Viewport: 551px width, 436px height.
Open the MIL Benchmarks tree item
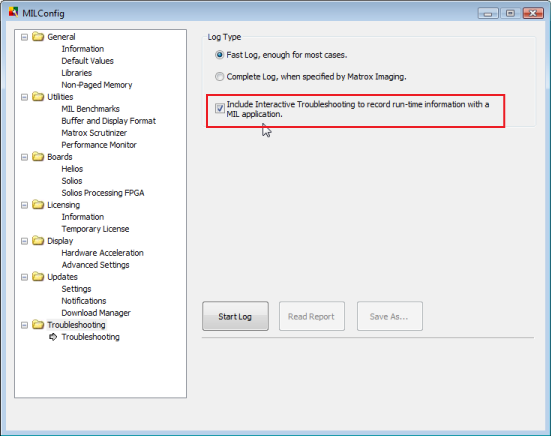[90, 109]
